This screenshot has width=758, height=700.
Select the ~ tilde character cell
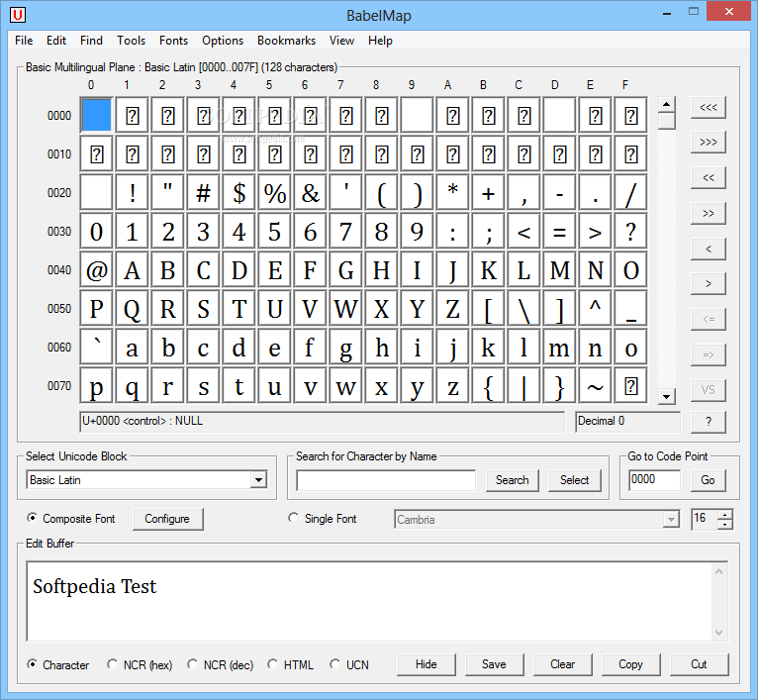tap(596, 386)
